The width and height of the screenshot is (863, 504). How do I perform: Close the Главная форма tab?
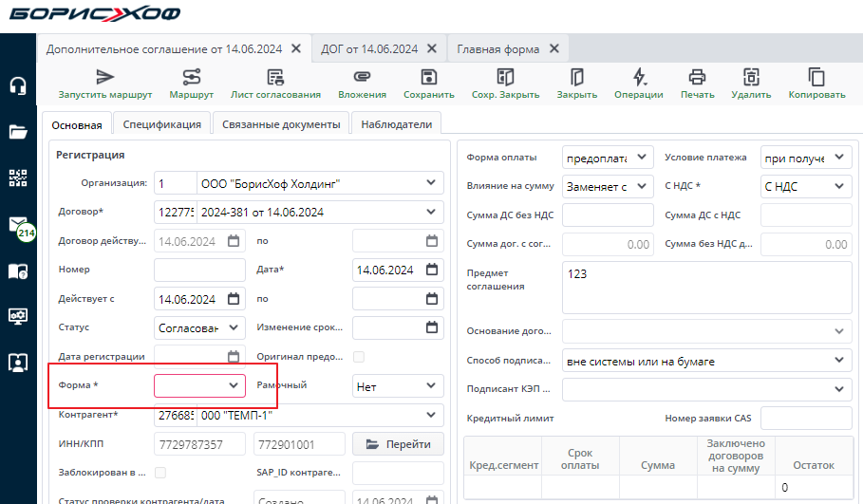tap(554, 48)
